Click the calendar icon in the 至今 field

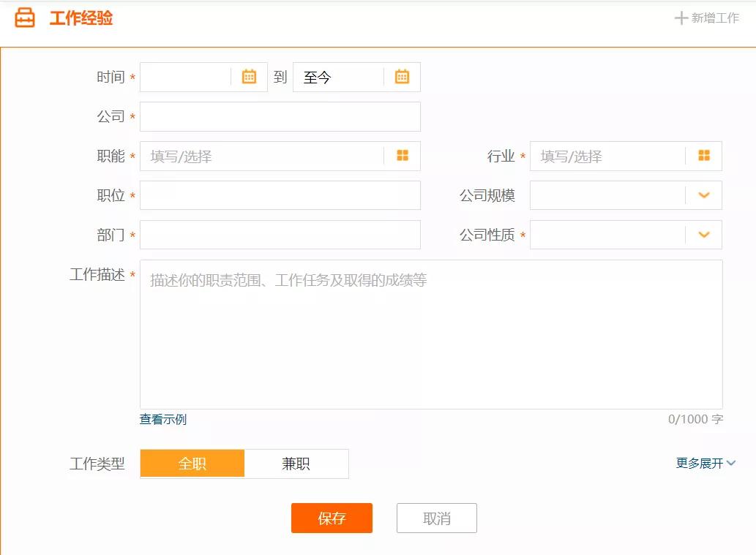point(401,77)
